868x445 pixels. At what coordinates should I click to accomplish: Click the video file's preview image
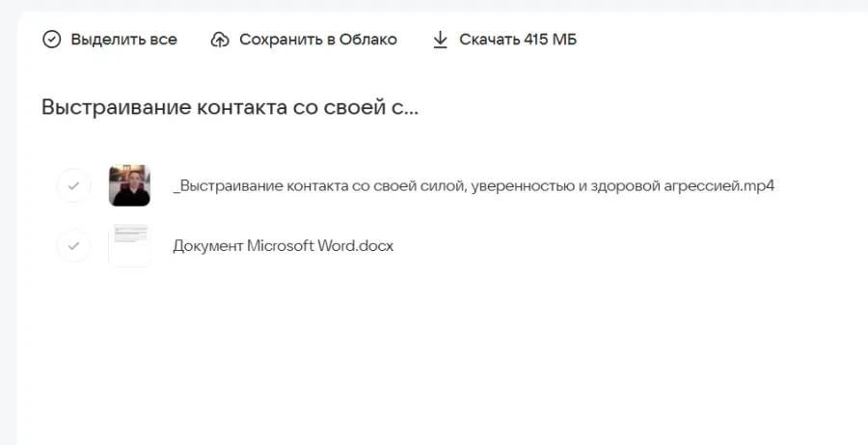click(x=129, y=185)
